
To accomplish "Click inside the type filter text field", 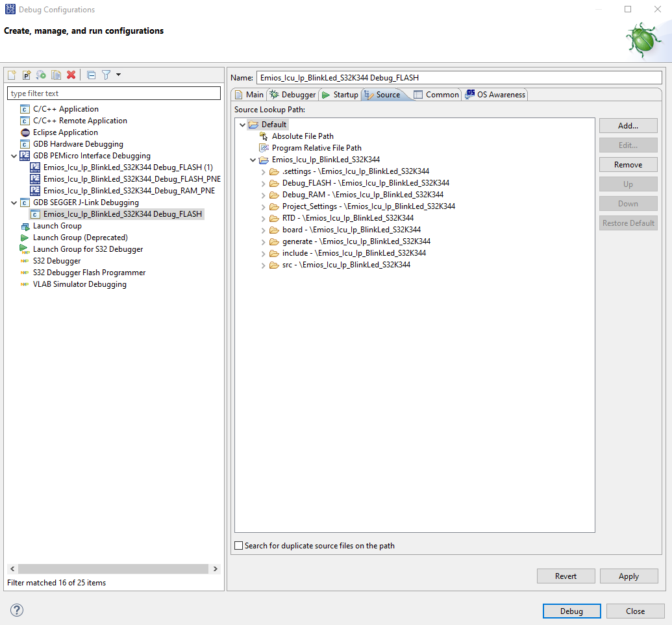I will 114,93.
